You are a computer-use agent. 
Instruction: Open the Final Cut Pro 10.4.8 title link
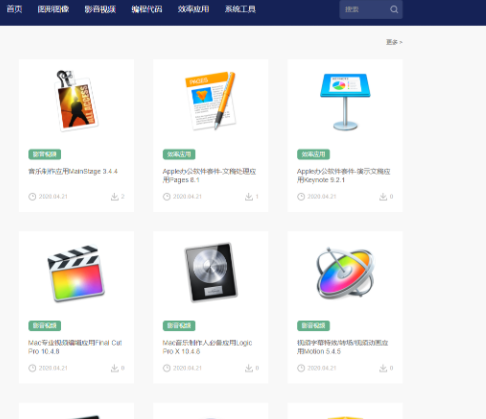pos(75,347)
